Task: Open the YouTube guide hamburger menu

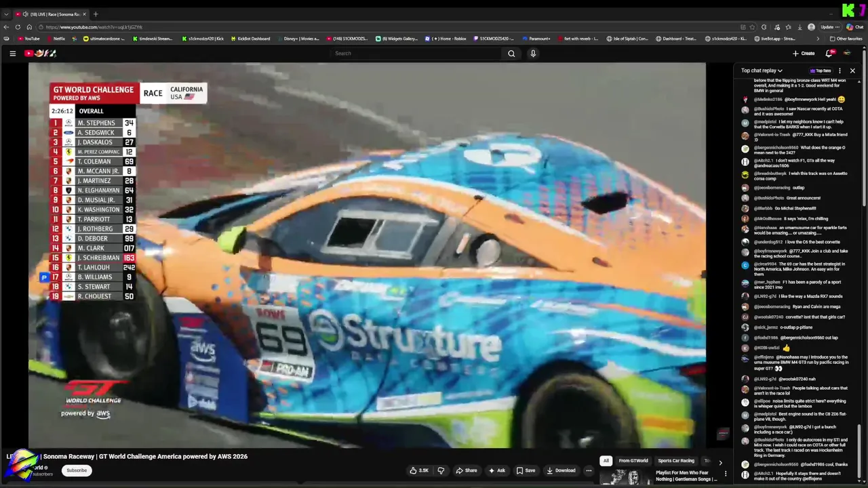Action: [x=12, y=54]
